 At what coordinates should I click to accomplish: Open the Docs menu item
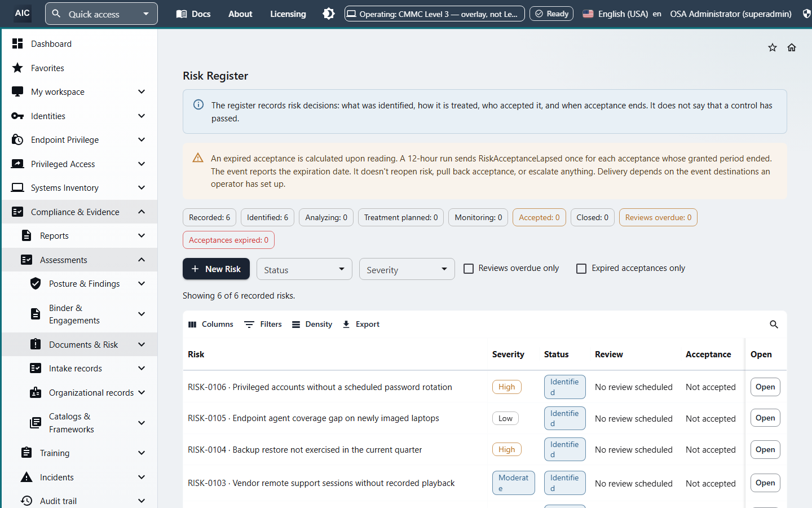(193, 14)
